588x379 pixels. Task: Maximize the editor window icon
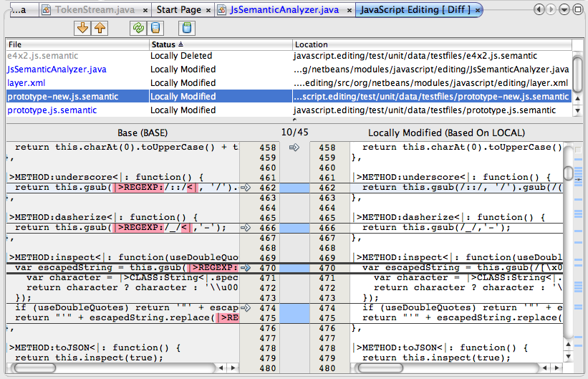578,9
